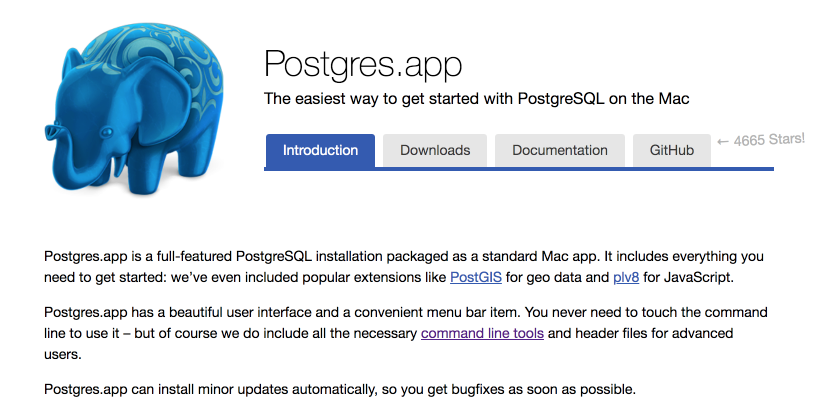The height and width of the screenshot is (418, 835).
Task: Visit the command line tools link
Action: click(x=482, y=333)
